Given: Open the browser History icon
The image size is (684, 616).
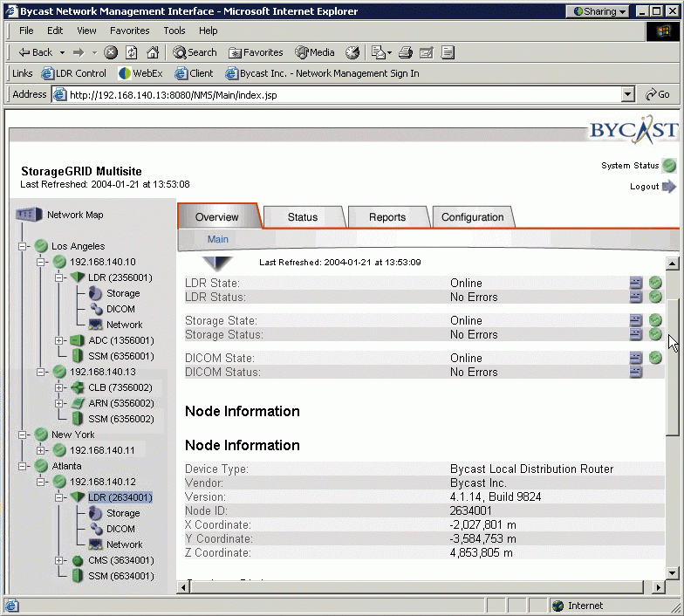Looking at the screenshot, I should pyautogui.click(x=352, y=52).
